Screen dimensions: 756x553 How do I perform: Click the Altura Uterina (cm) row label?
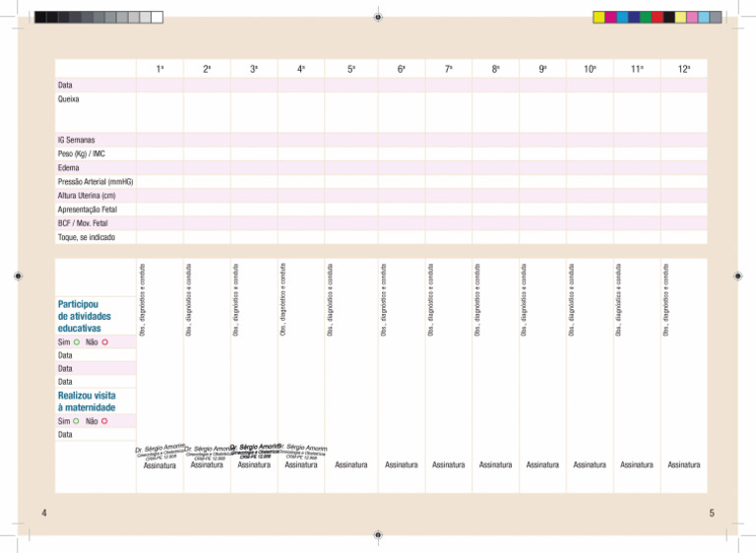click(87, 196)
